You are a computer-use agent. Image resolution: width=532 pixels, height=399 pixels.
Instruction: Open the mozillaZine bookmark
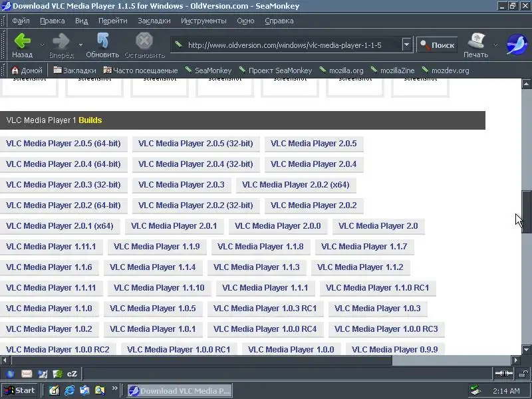click(392, 70)
